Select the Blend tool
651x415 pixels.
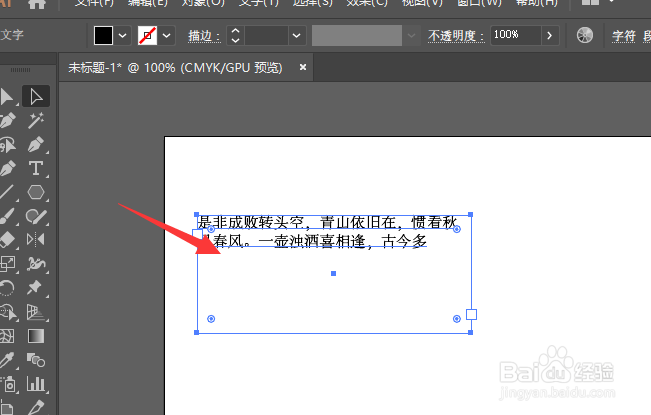point(36,360)
